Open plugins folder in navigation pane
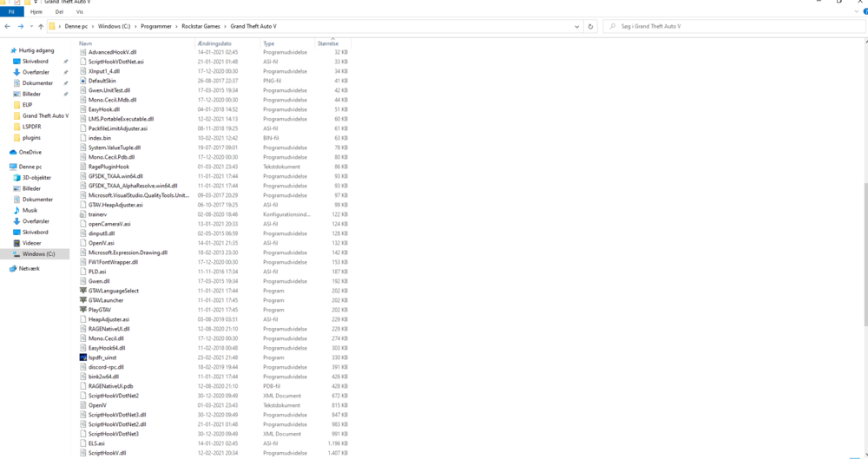Viewport: 868px width, 459px height. point(31,137)
